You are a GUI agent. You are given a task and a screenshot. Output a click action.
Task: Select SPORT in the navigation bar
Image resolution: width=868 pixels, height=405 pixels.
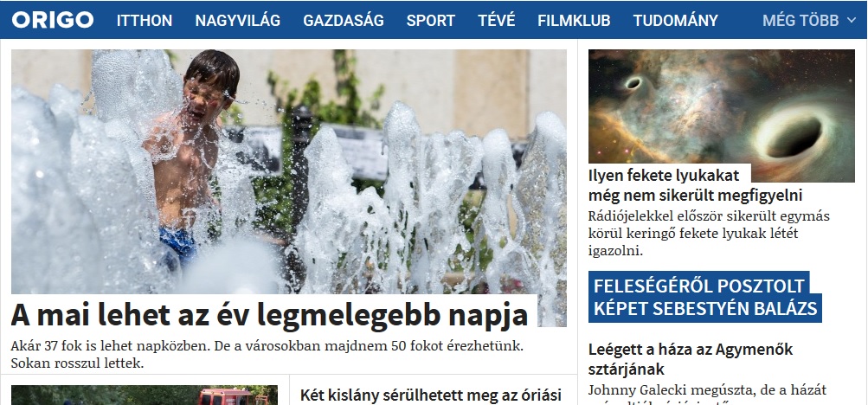pyautogui.click(x=431, y=21)
